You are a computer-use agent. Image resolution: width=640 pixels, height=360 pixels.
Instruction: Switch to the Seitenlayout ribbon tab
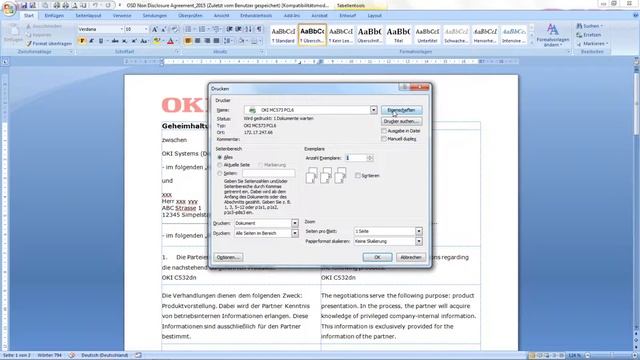(x=88, y=16)
